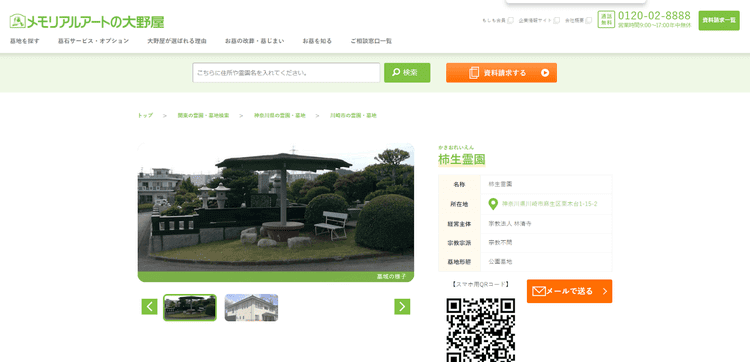750x362 pixels.
Task: Click the 通話無料 badge
Action: pyautogui.click(x=606, y=20)
